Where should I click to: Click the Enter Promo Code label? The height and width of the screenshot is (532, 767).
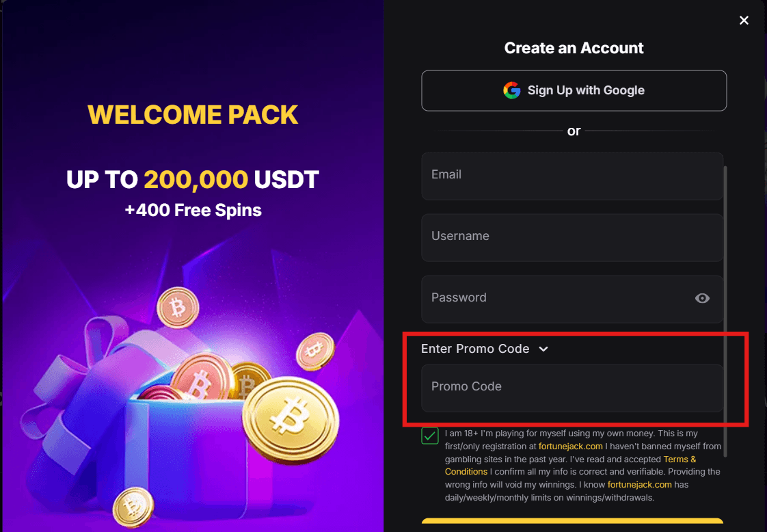click(x=475, y=349)
